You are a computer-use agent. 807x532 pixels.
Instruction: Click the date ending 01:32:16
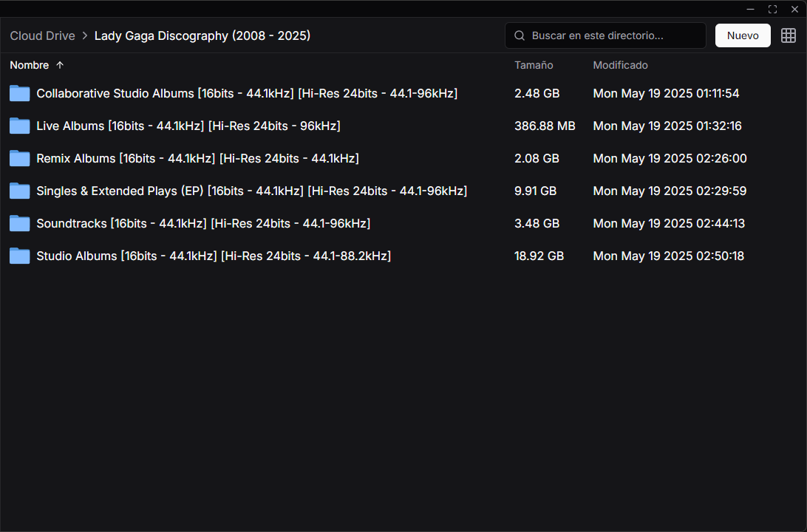tap(667, 126)
